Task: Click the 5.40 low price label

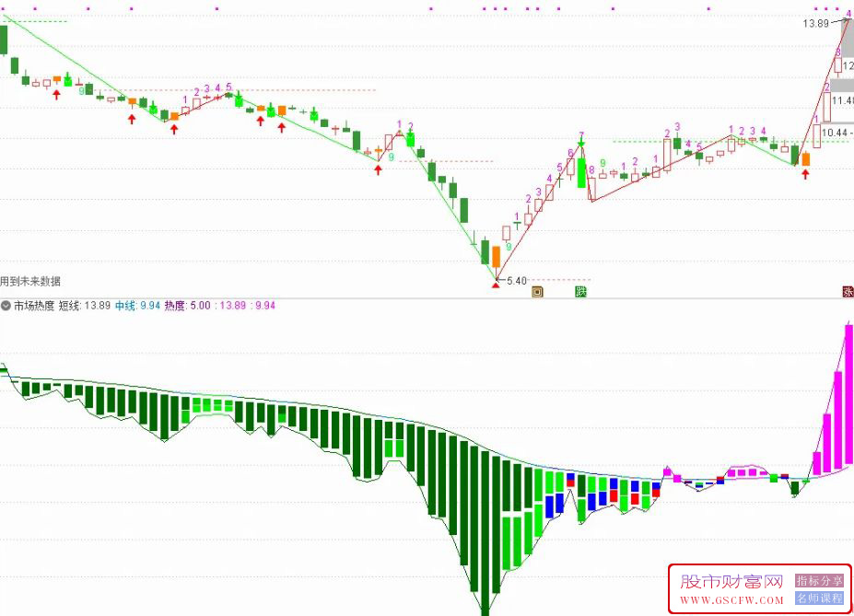Action: (517, 281)
